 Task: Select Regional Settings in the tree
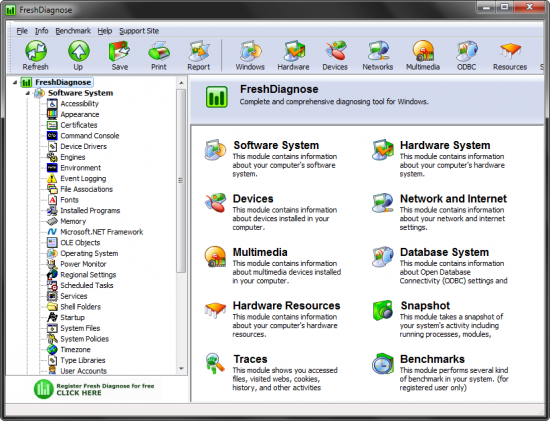88,275
